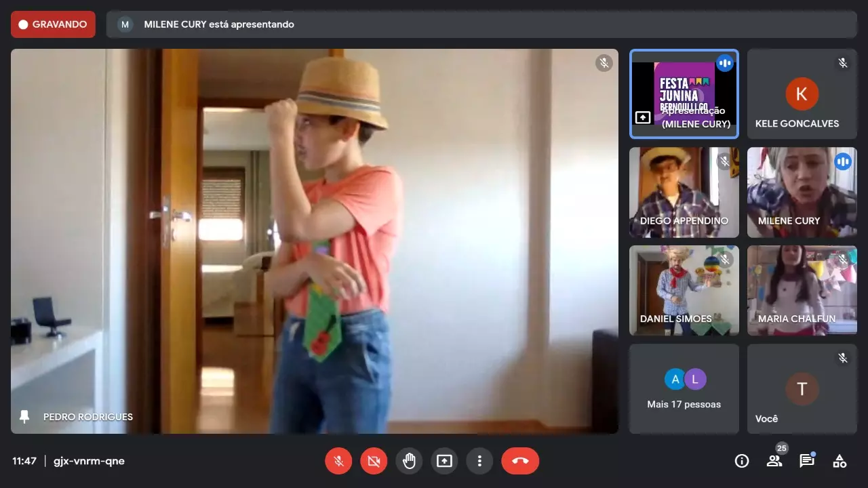The image size is (868, 488).
Task: Unpin Pedro Rodrigues using the pin icon
Action: [25, 417]
